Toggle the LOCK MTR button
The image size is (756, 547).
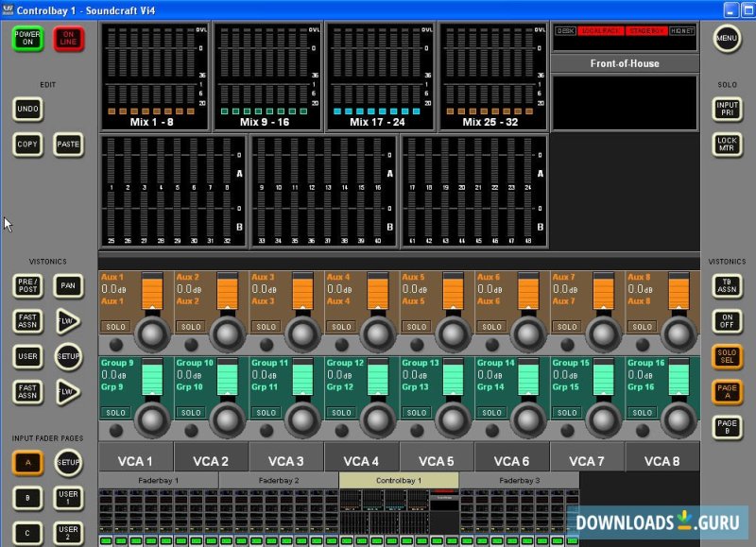pyautogui.click(x=727, y=145)
